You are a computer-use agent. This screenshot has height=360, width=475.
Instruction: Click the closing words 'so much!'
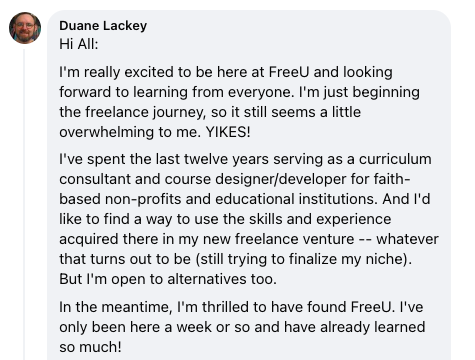click(x=90, y=347)
